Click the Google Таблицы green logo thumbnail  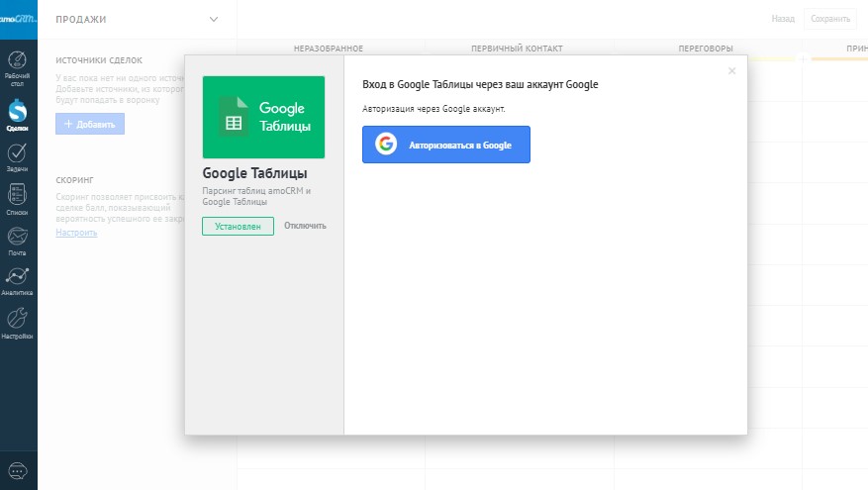[263, 117]
